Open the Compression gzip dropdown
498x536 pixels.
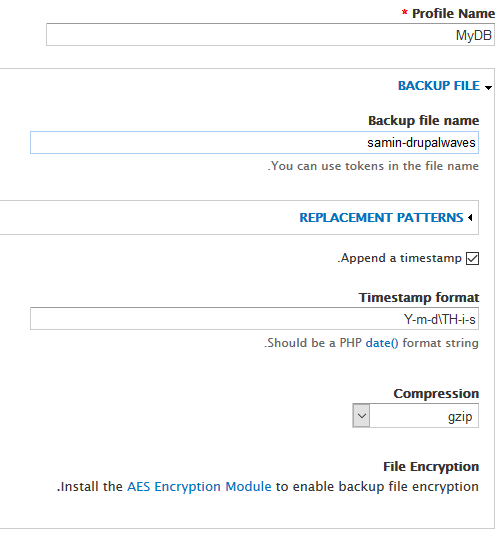(x=415, y=416)
